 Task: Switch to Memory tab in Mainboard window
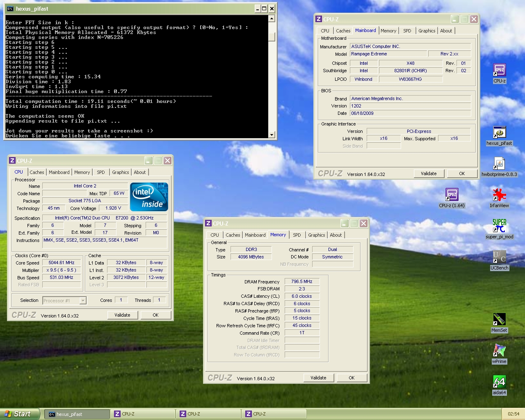coord(388,31)
